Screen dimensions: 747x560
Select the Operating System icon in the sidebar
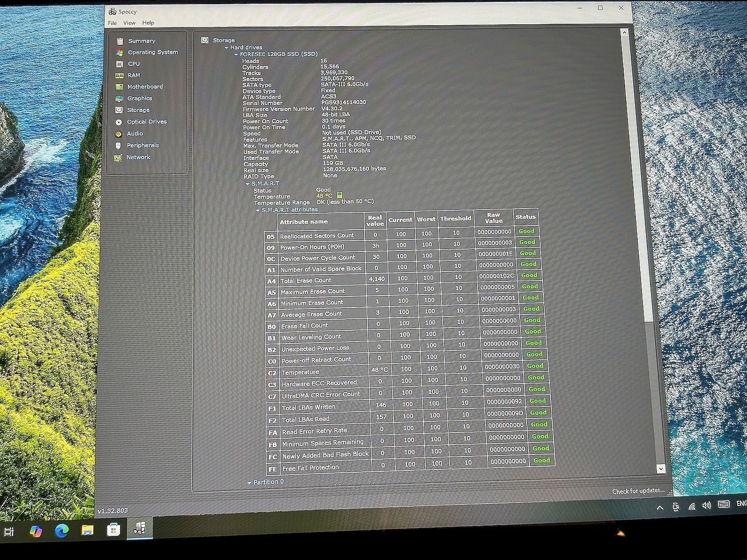tap(120, 52)
